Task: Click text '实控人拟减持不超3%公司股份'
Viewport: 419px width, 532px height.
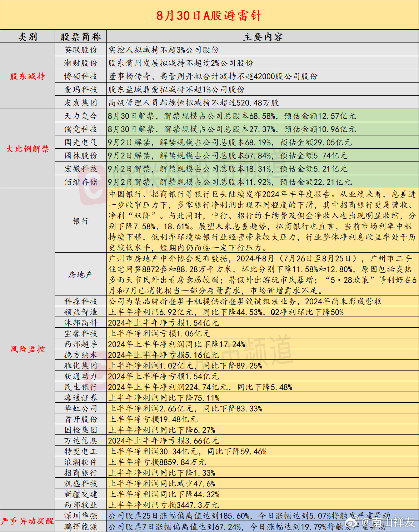Action: (164, 50)
